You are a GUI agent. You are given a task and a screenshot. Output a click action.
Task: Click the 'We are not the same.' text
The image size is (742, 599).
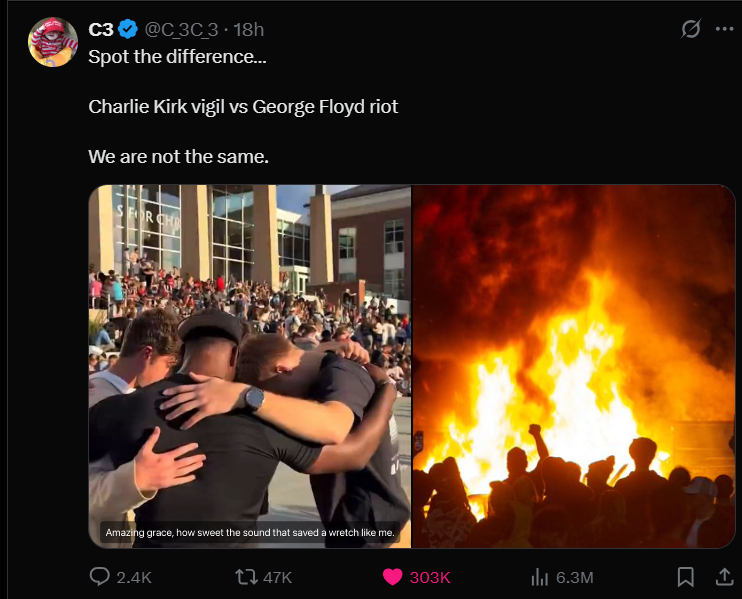pyautogui.click(x=178, y=157)
